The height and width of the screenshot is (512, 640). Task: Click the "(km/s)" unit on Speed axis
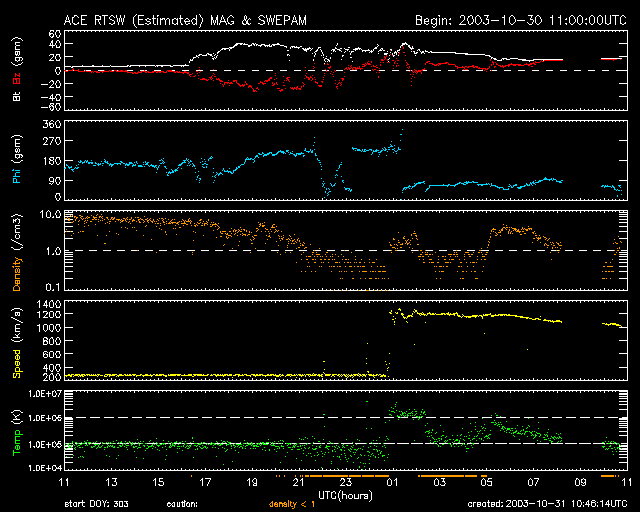coord(17,325)
